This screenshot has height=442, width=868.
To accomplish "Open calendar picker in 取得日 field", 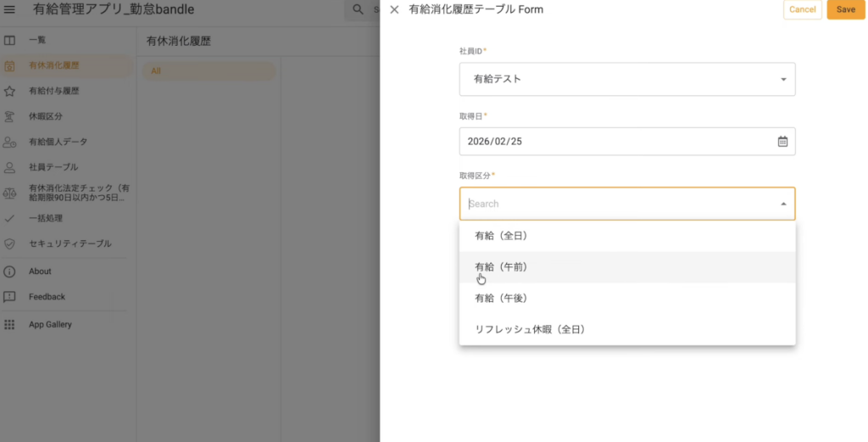I will [782, 142].
